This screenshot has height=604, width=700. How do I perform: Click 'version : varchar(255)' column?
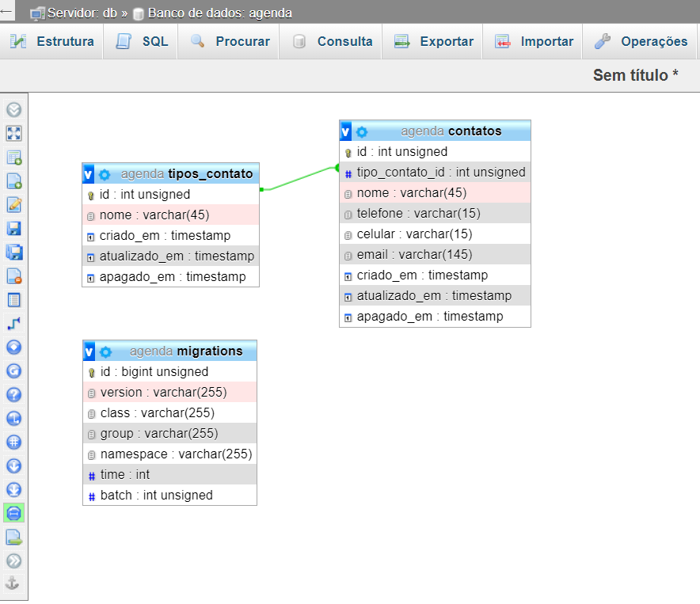(169, 392)
